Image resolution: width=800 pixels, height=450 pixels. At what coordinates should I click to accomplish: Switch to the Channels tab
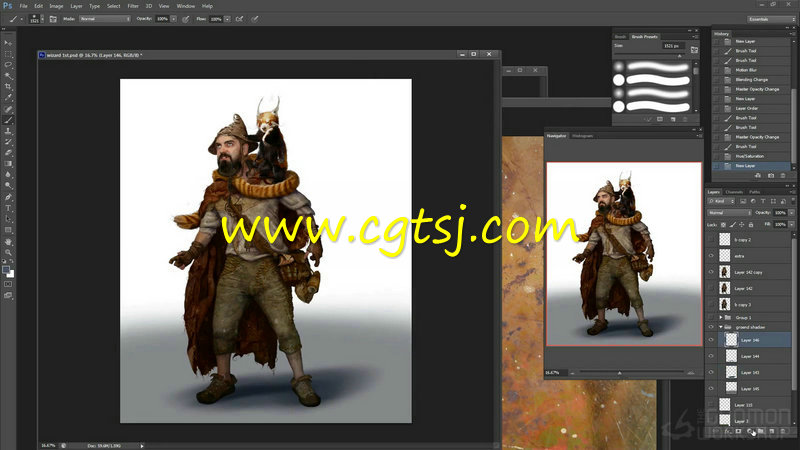[734, 192]
